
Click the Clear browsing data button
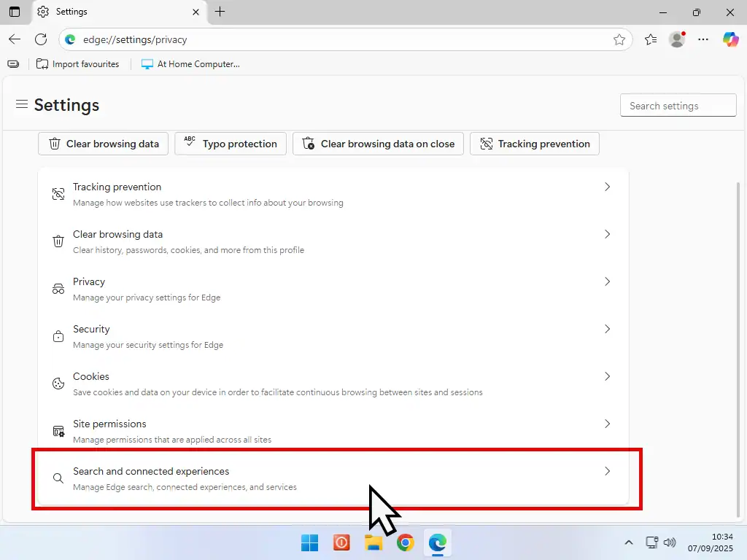coord(104,144)
